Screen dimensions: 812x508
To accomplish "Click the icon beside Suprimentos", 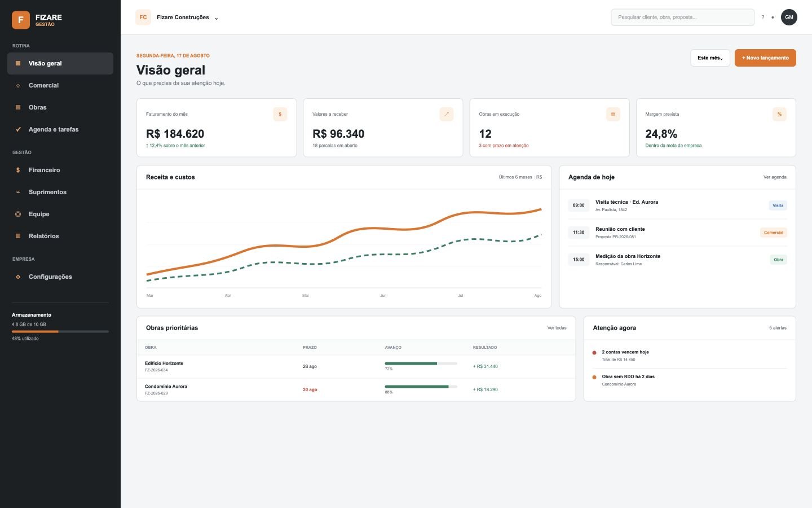I will pos(18,192).
